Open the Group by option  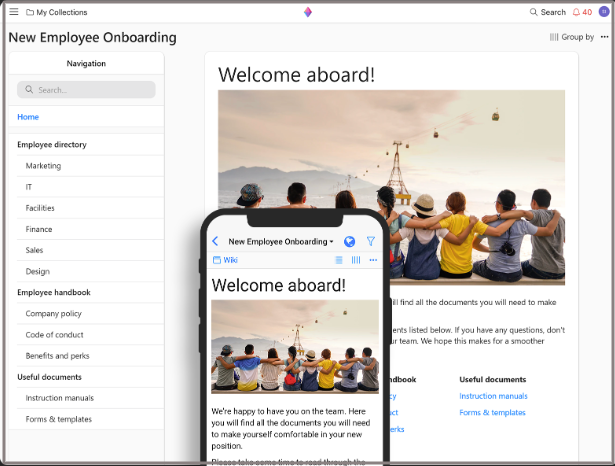click(577, 37)
